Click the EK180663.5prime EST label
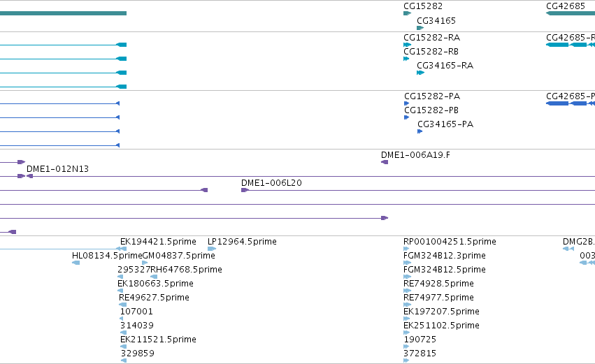 [156, 284]
